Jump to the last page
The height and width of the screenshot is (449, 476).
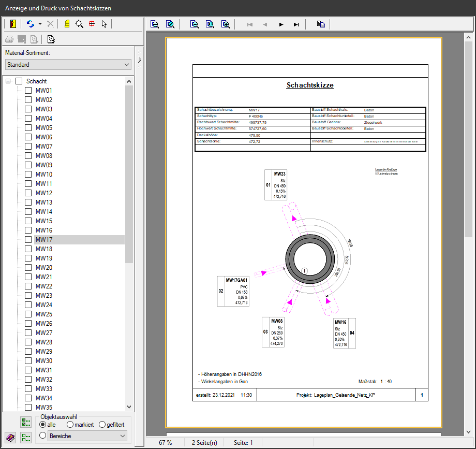[296, 24]
